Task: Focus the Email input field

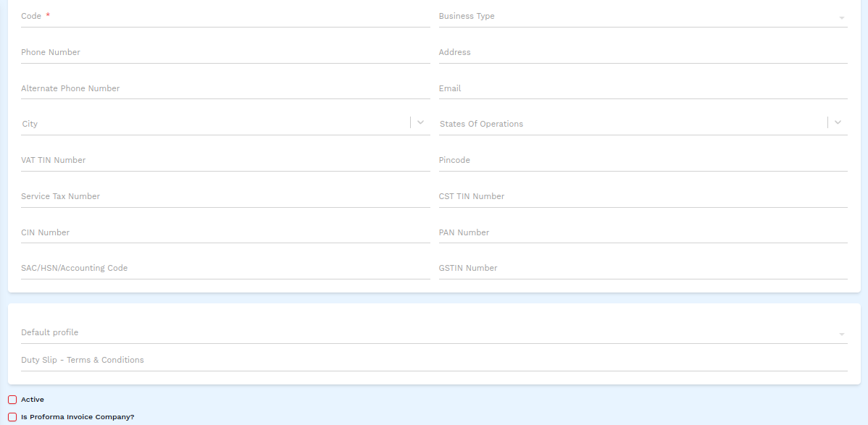Action: pos(642,89)
